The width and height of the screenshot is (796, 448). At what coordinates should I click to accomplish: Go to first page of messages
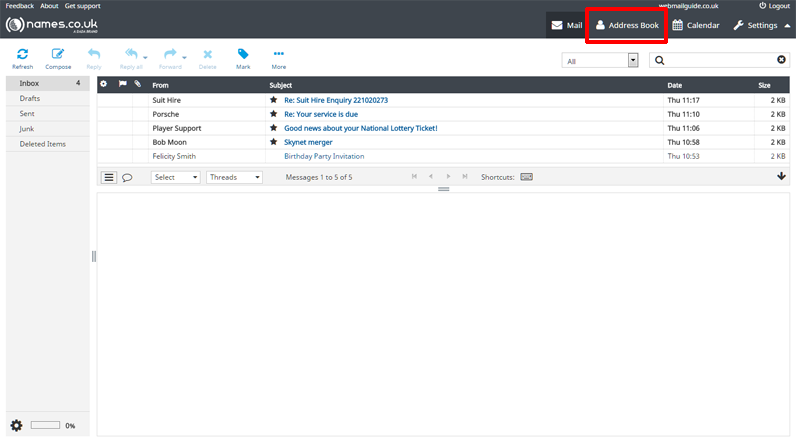tap(414, 177)
